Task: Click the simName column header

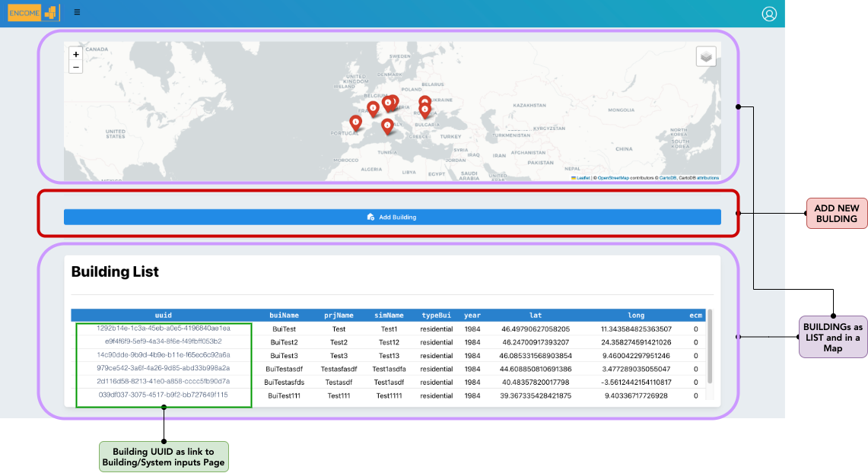Action: point(389,316)
